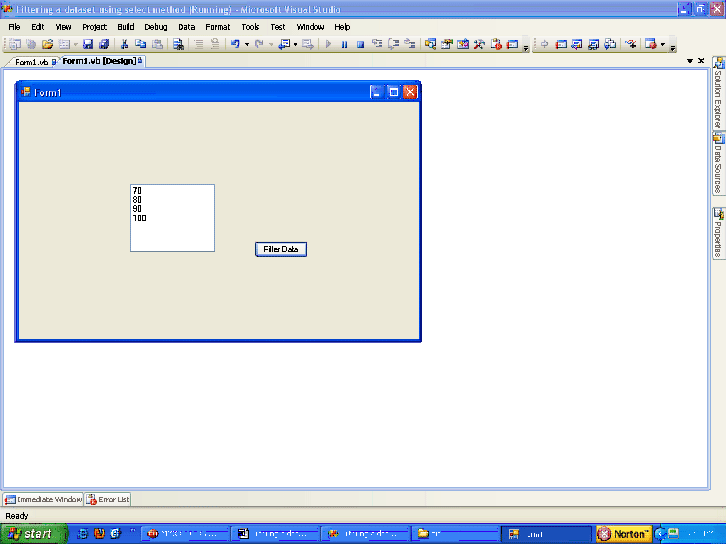Close the active document tab with X
The height and width of the screenshot is (544, 726).
coord(701,61)
